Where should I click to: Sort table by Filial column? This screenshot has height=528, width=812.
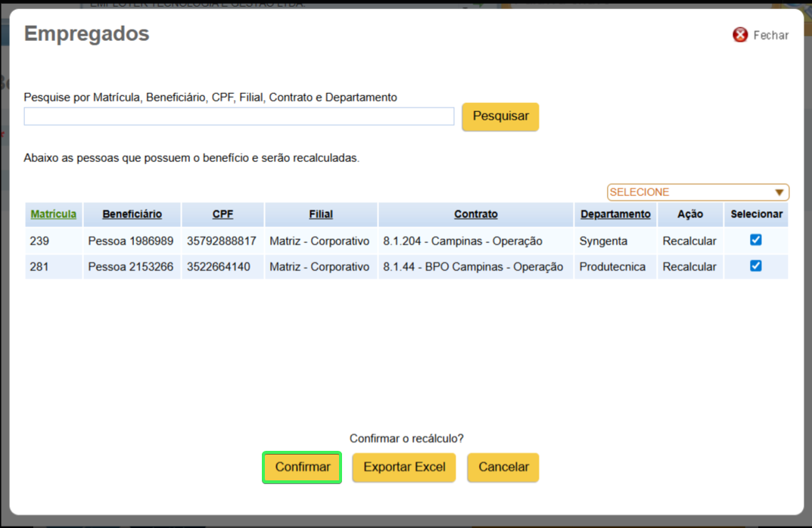click(x=321, y=214)
